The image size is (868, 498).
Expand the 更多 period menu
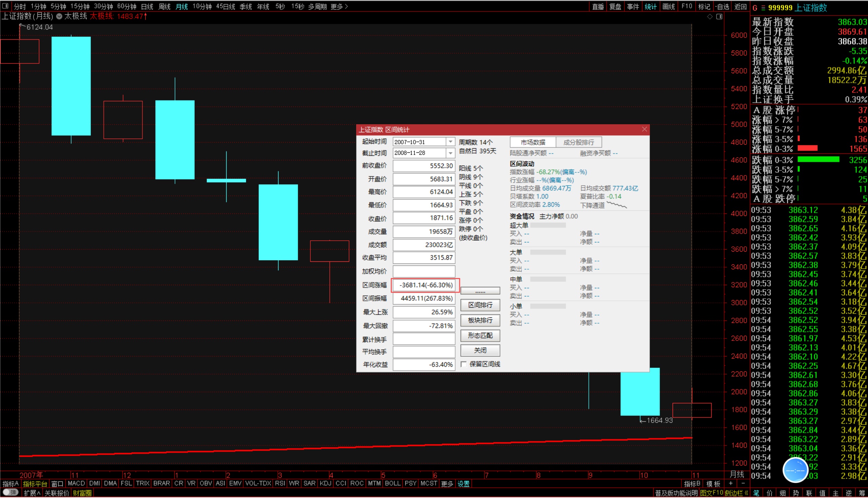tap(339, 6)
